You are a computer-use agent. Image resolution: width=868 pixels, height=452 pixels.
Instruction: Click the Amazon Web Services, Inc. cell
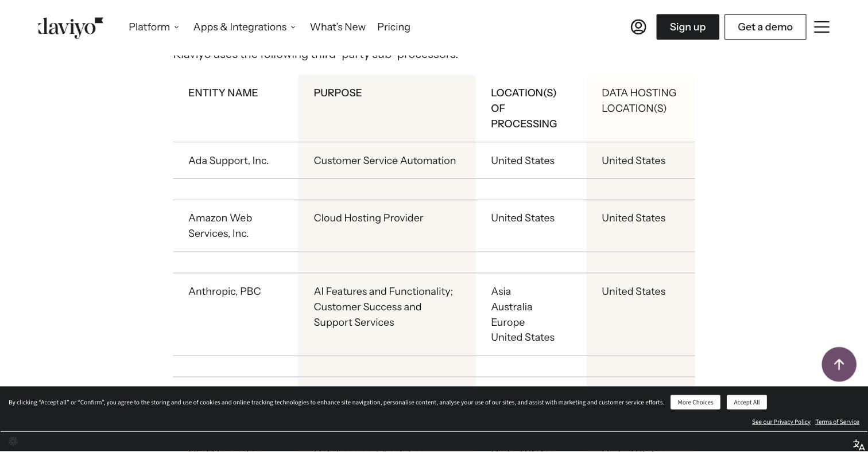[235, 226]
